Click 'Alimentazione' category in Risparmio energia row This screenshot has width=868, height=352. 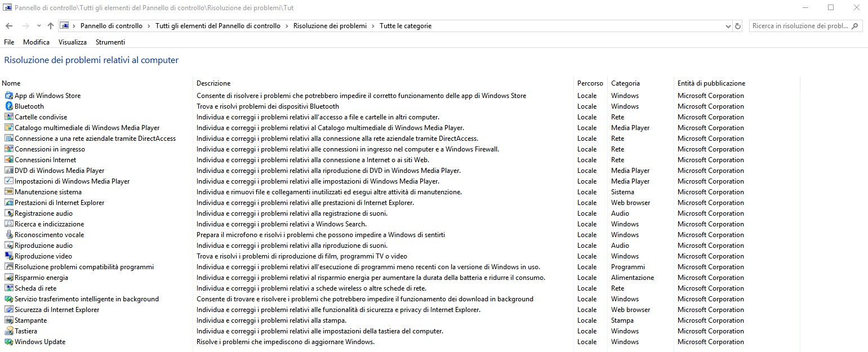[633, 278]
